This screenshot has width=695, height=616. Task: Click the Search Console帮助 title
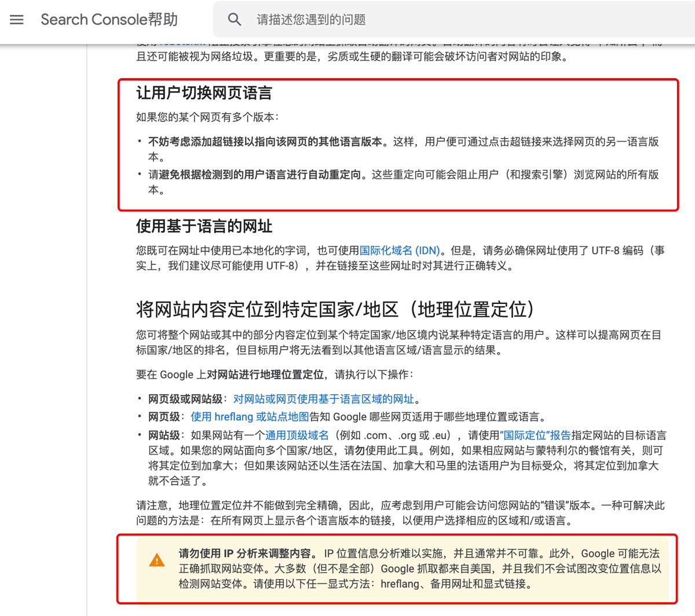point(109,20)
